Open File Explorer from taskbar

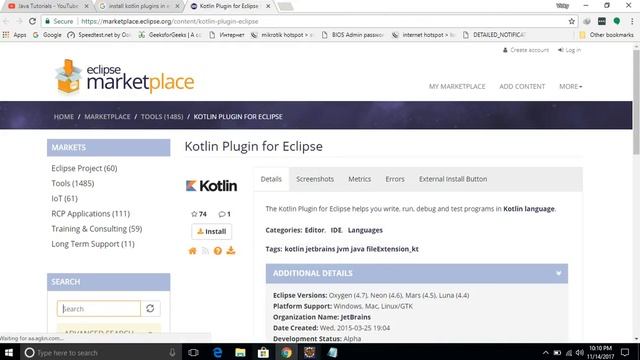pos(240,352)
